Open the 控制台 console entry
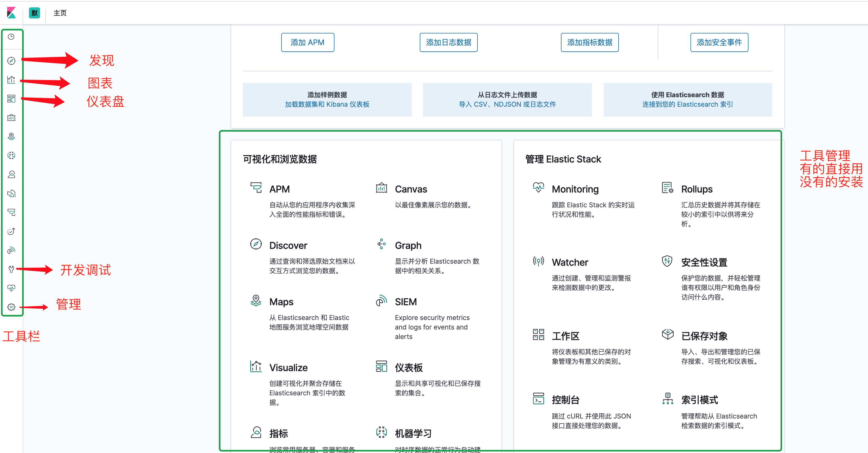This screenshot has width=868, height=453. (565, 400)
